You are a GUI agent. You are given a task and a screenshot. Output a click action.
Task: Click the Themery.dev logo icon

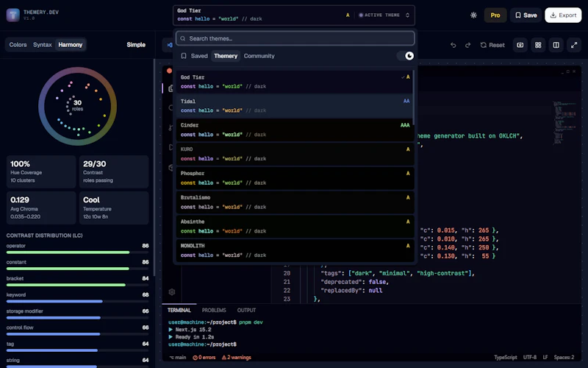click(12, 15)
